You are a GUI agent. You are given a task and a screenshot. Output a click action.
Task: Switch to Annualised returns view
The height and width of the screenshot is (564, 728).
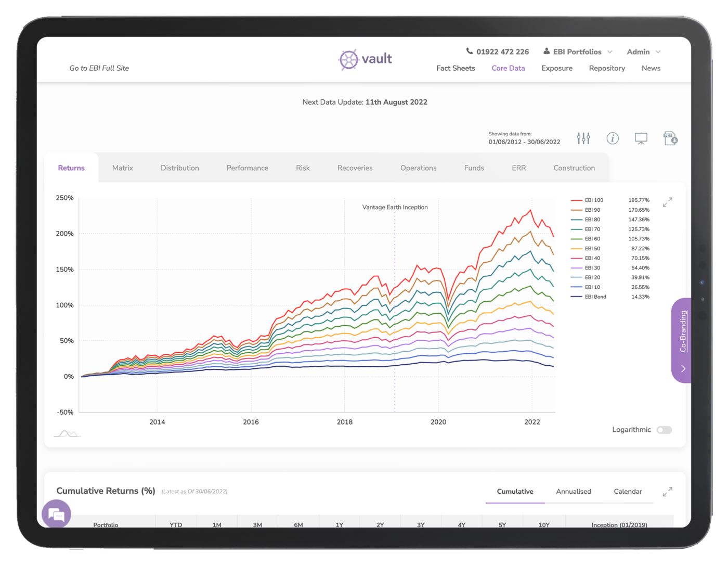click(x=574, y=491)
